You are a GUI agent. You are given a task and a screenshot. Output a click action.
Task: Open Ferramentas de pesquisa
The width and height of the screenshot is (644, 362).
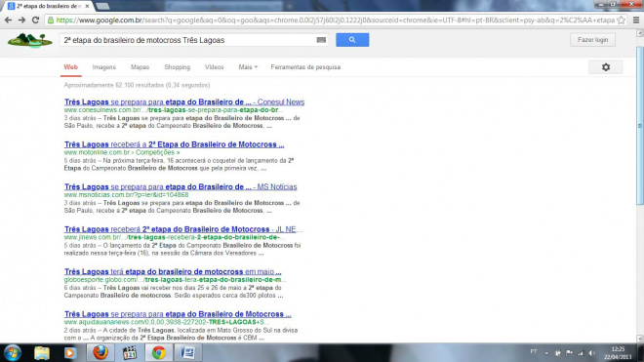[305, 67]
